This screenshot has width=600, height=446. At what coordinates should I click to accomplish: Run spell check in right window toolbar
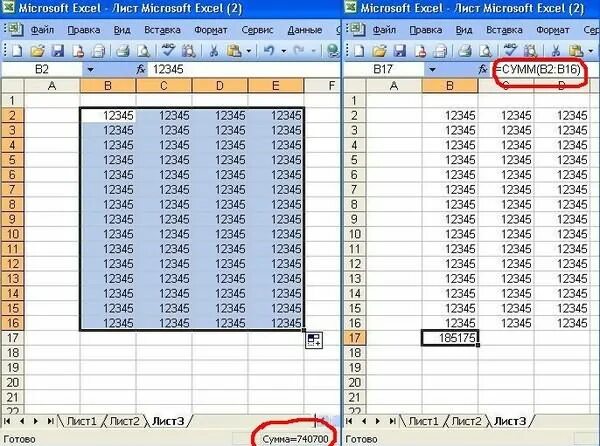510,50
